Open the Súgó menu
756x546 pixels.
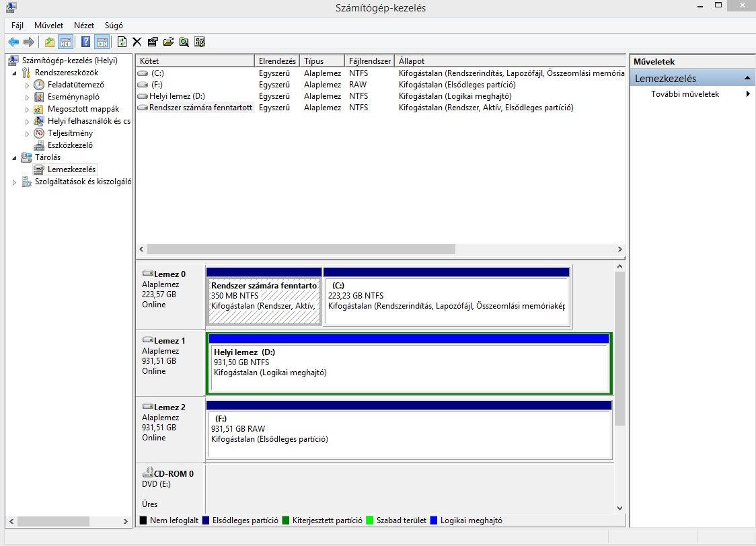coord(114,26)
